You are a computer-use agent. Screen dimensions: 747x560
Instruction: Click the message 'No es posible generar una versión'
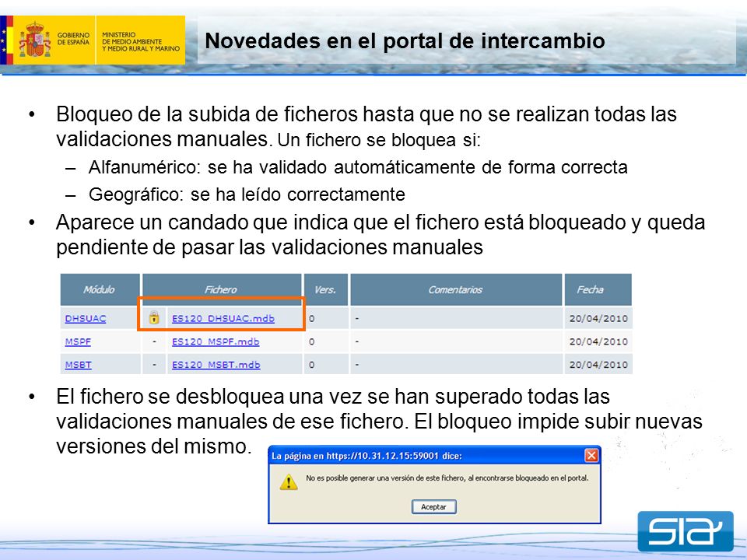pyautogui.click(x=447, y=478)
